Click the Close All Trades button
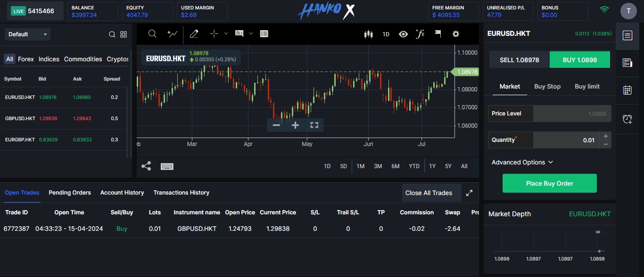 point(429,193)
